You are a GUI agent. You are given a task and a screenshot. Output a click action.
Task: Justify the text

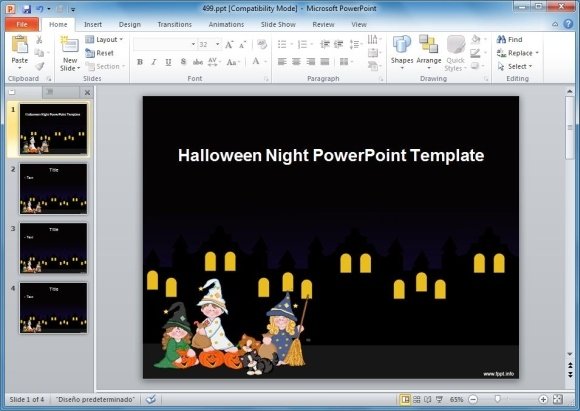click(325, 61)
